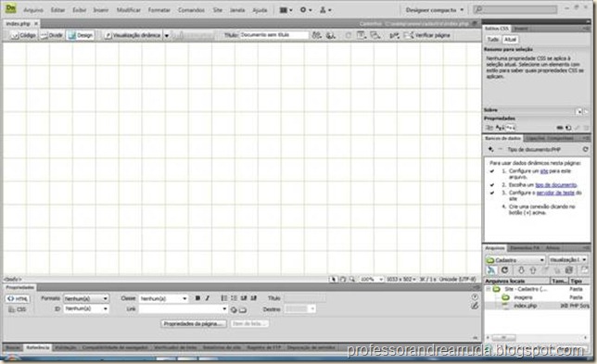Viewport: 597px width, 364px height.
Task: Click the Verificar página button
Action: click(427, 35)
